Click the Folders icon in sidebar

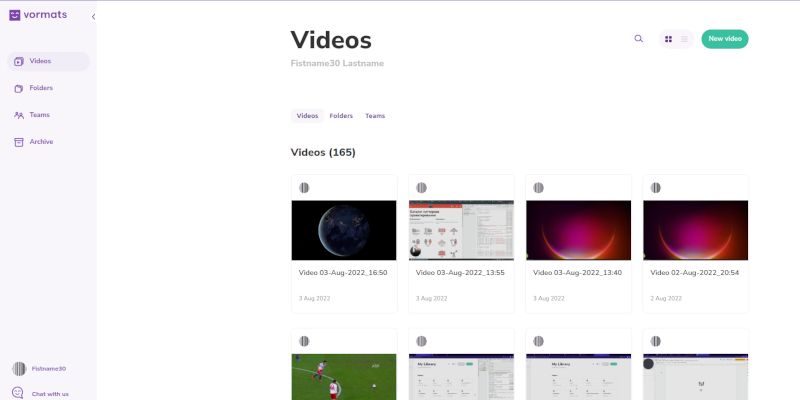pos(19,88)
